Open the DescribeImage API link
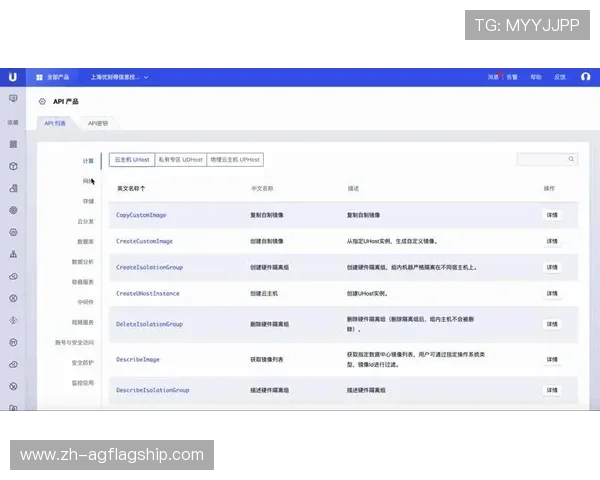This screenshot has height=480, width=600. 137,359
